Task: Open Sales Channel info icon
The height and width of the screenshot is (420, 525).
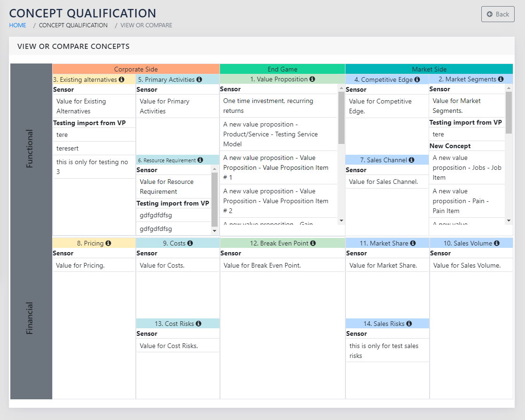Action: point(412,160)
